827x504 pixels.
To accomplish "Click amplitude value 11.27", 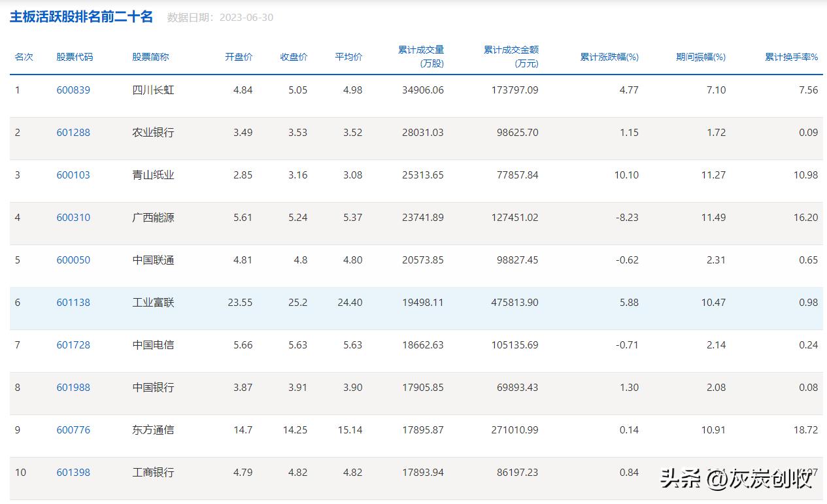I will [x=714, y=175].
